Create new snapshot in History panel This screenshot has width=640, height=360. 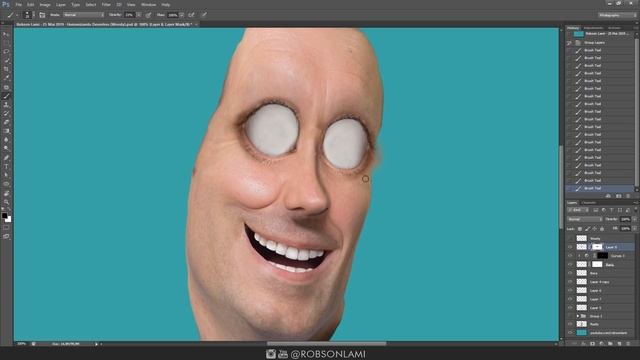[618, 196]
